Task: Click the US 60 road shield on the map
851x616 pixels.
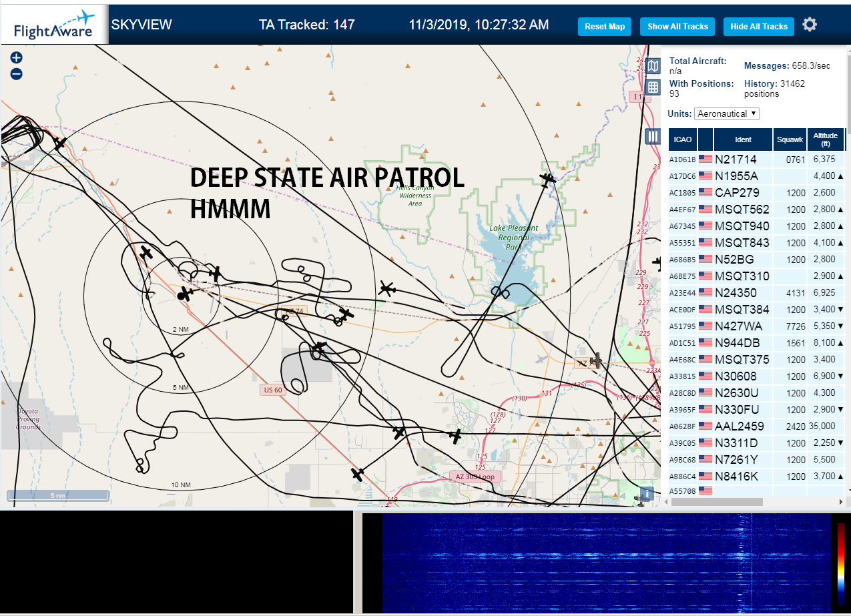Action: pos(273,390)
